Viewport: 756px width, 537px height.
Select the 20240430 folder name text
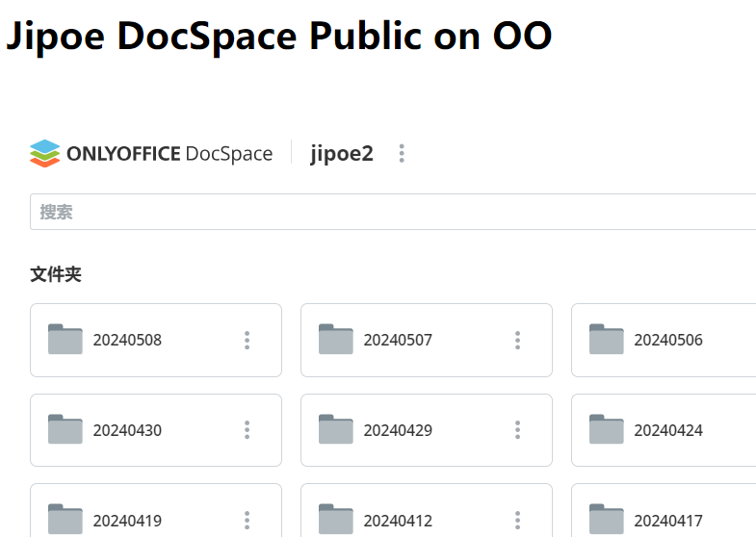click(127, 430)
